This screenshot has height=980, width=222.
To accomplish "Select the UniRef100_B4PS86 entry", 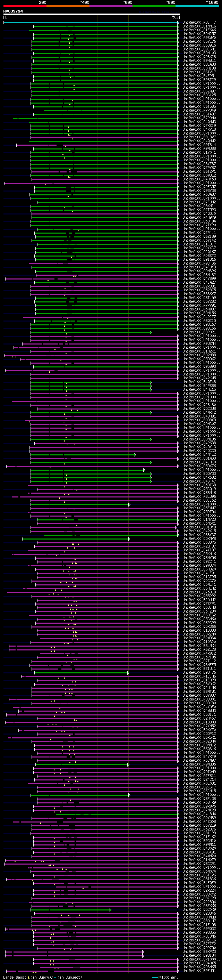I will coord(199,386).
